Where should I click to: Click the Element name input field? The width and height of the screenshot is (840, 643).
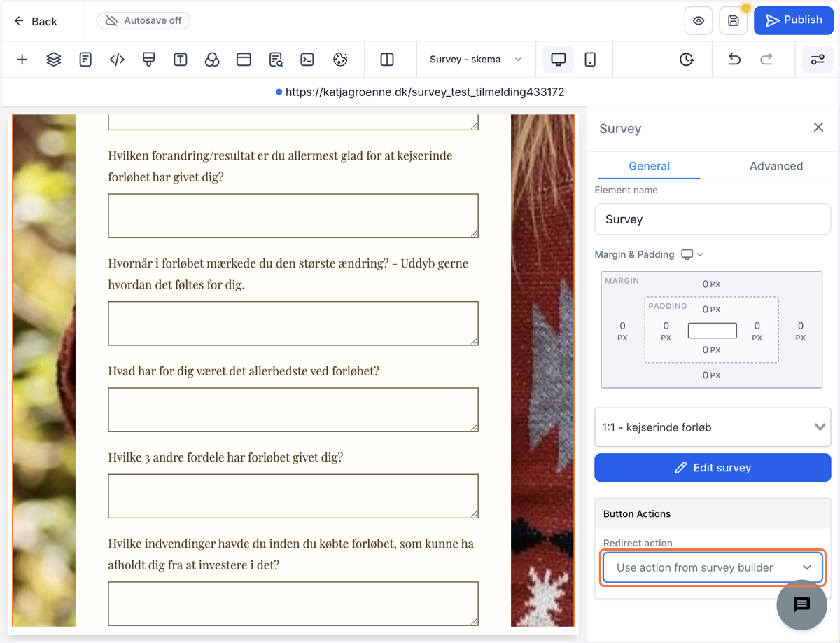(x=713, y=219)
